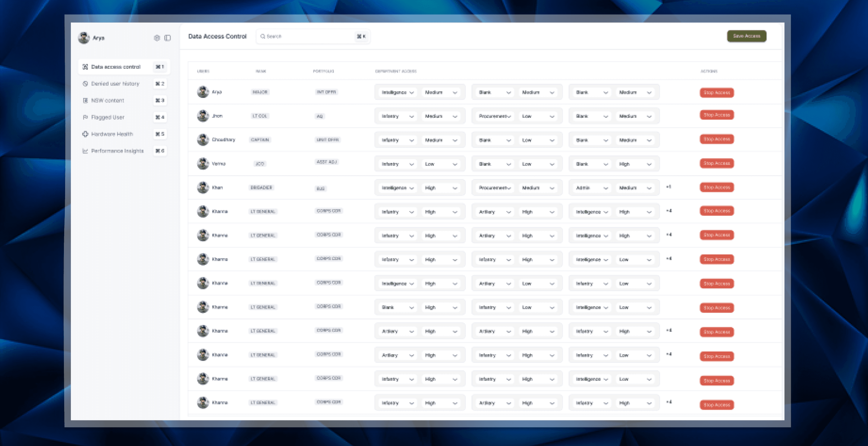Open the Denied user history menu item
868x446 pixels.
(x=115, y=83)
